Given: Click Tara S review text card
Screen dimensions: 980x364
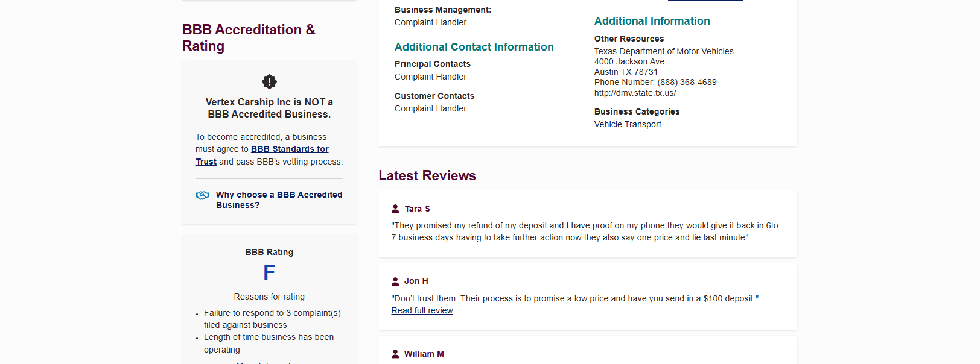Looking at the screenshot, I should click(587, 224).
